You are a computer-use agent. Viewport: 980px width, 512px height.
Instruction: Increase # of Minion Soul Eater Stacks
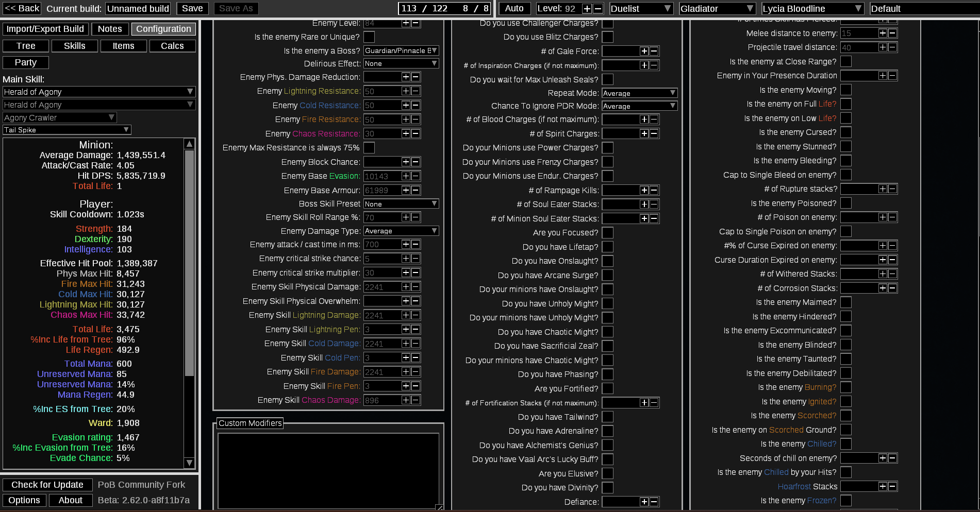pyautogui.click(x=644, y=218)
